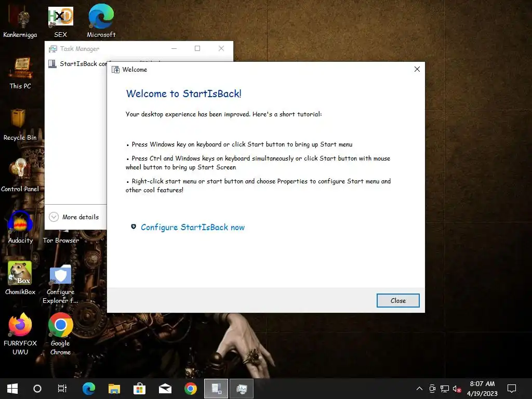Screen dimensions: 532x399
Task: Show hidden tray icons chevron
Action: point(419,389)
